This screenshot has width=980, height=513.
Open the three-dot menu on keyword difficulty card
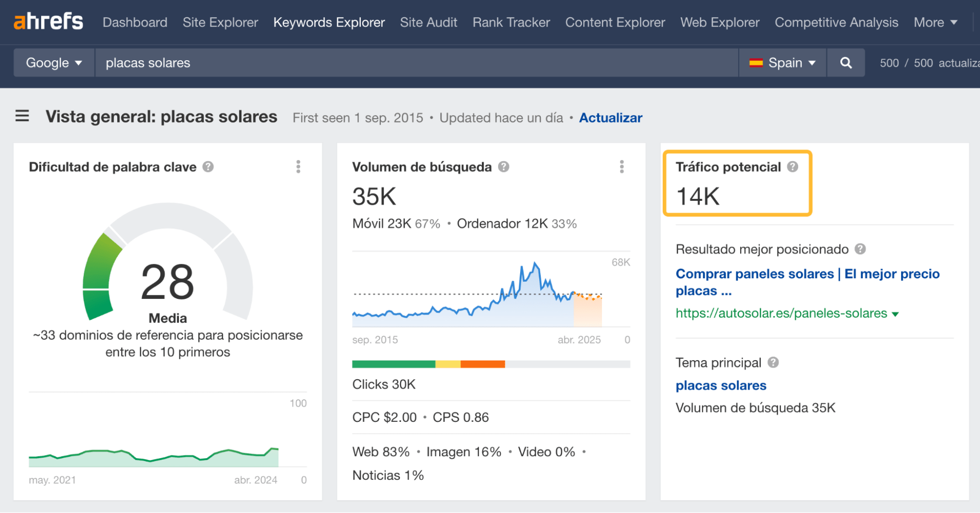tap(298, 167)
